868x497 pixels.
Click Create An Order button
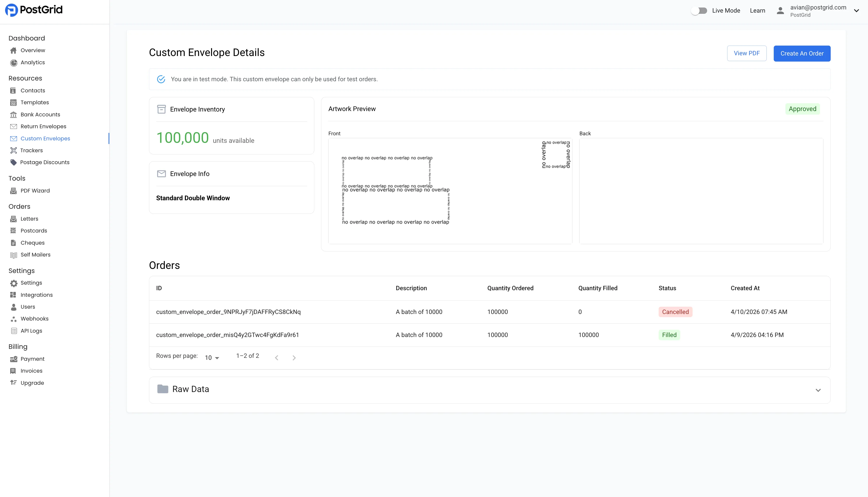(802, 54)
